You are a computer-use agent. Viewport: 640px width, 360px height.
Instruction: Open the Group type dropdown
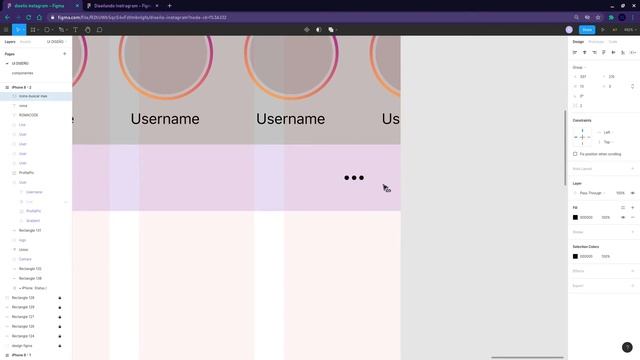pyautogui.click(x=579, y=67)
